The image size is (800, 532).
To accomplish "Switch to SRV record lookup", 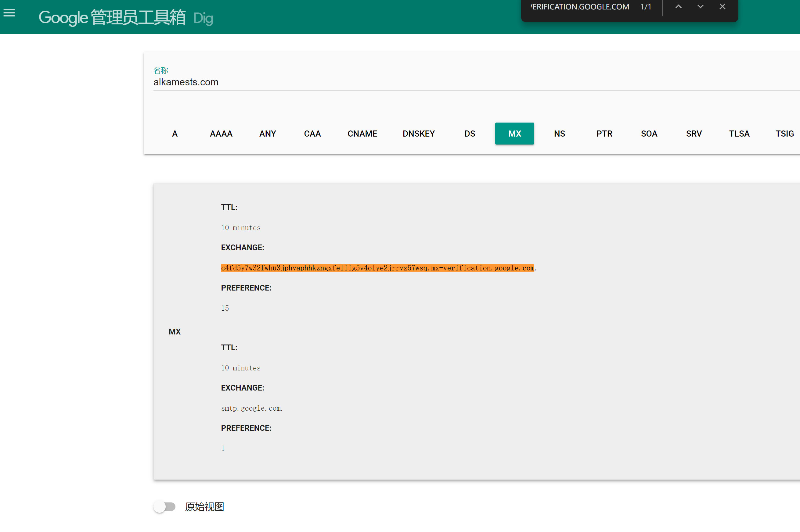I will (x=694, y=134).
